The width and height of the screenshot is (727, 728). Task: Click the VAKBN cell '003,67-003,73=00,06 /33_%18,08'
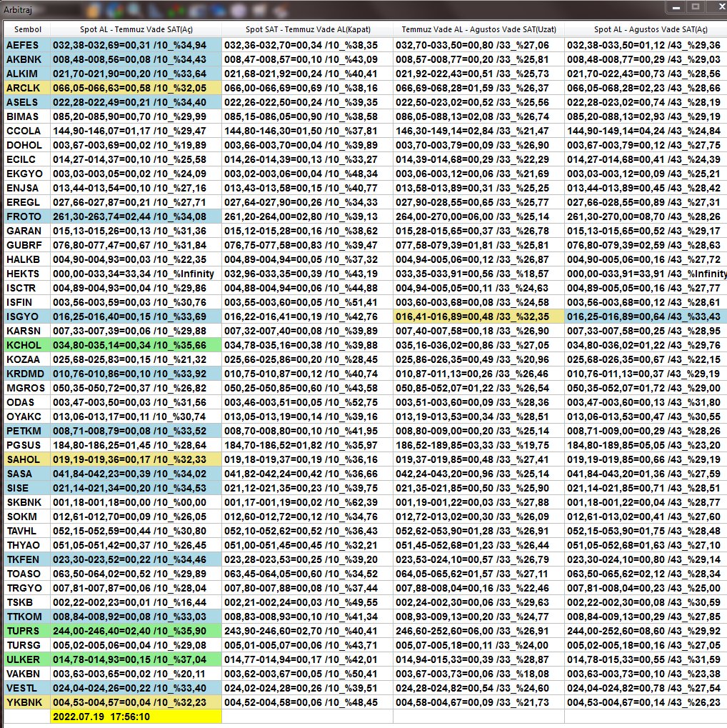(478, 674)
